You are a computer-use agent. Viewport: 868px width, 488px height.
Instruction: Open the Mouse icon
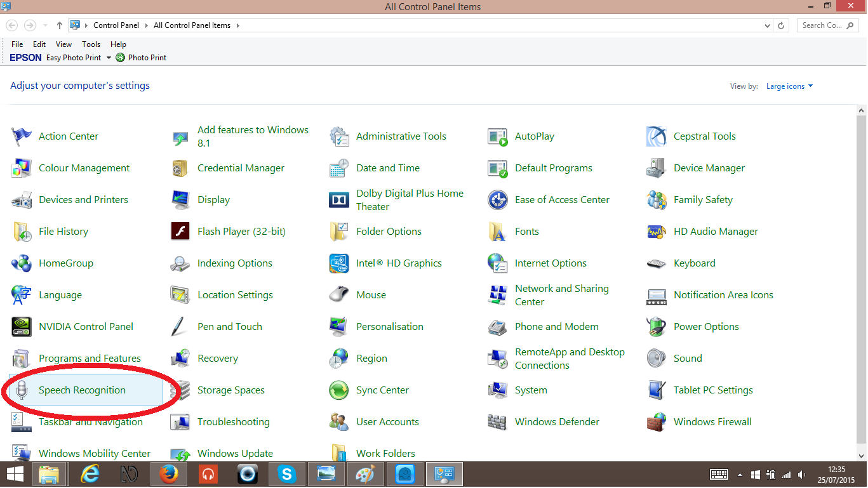tap(339, 295)
